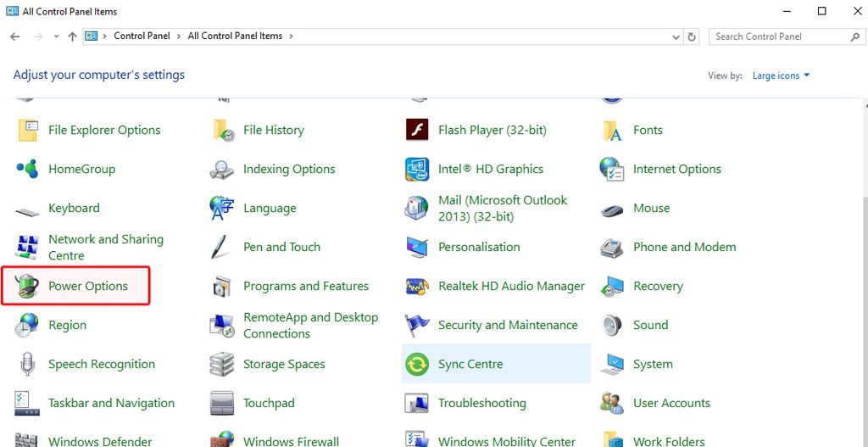Open the Sound speaker icon
The height and width of the screenshot is (447, 868).
click(x=612, y=325)
